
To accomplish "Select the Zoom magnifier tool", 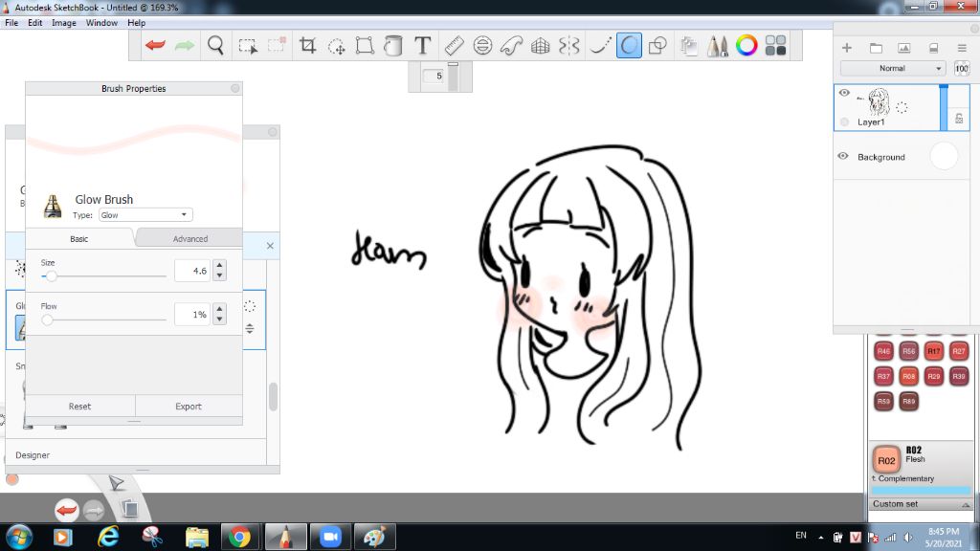I will pyautogui.click(x=215, y=46).
